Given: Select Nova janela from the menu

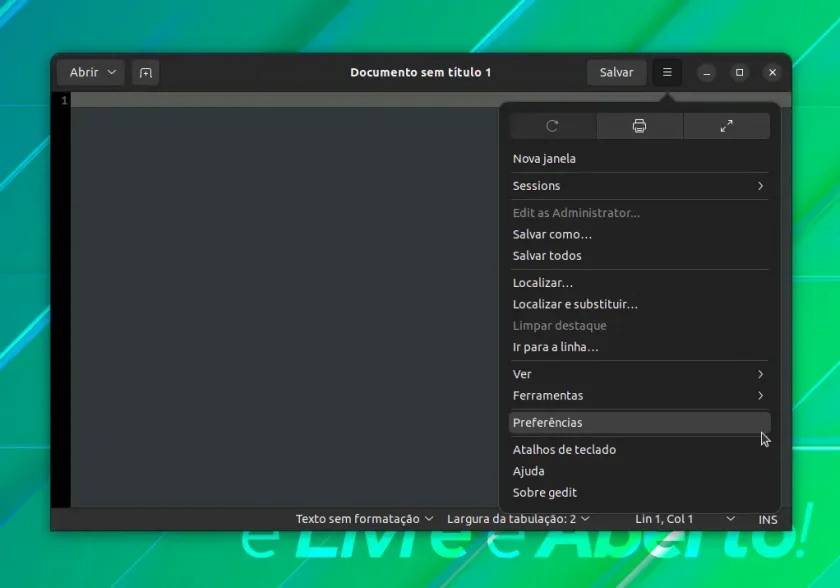Looking at the screenshot, I should pos(640,159).
